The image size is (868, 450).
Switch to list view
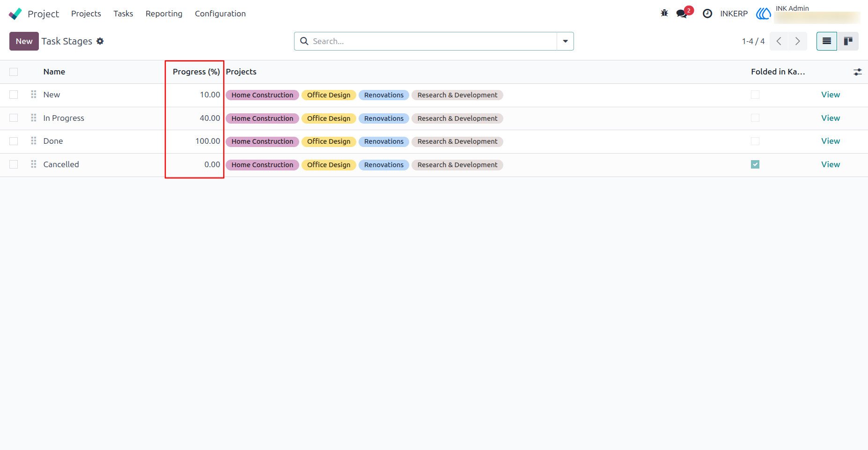(x=827, y=41)
